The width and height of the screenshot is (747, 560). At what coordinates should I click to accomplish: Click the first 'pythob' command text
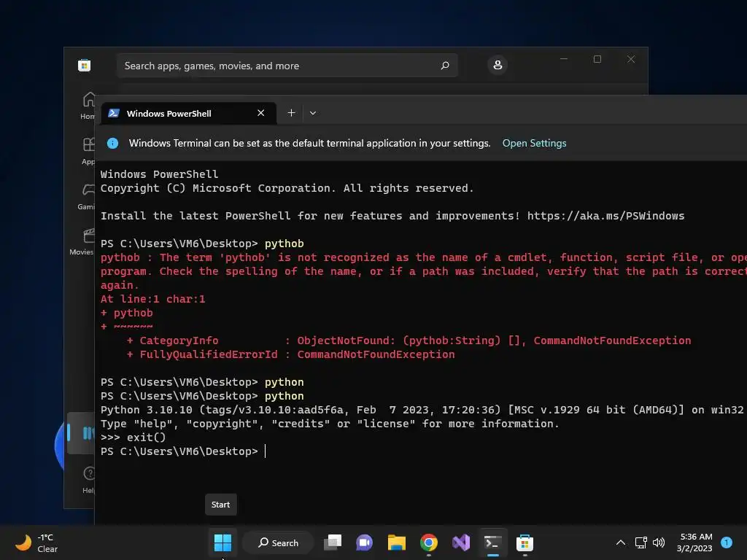[x=284, y=244]
